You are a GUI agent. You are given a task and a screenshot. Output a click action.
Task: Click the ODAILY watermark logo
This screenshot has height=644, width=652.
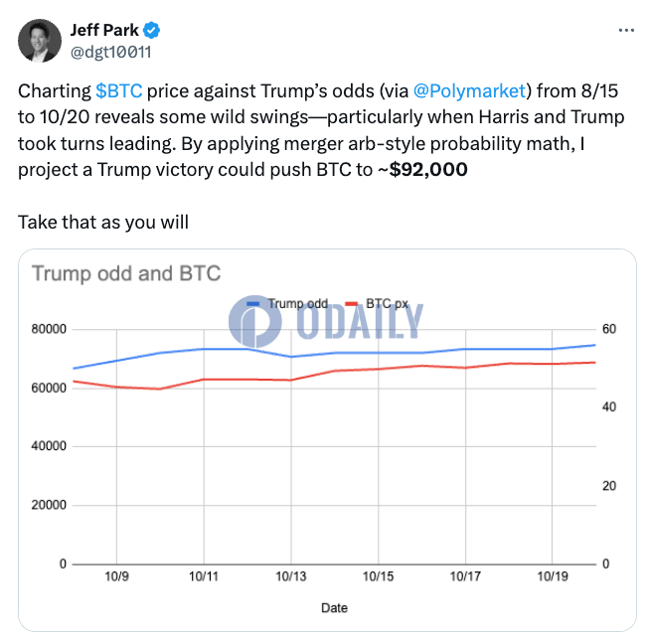point(326,320)
